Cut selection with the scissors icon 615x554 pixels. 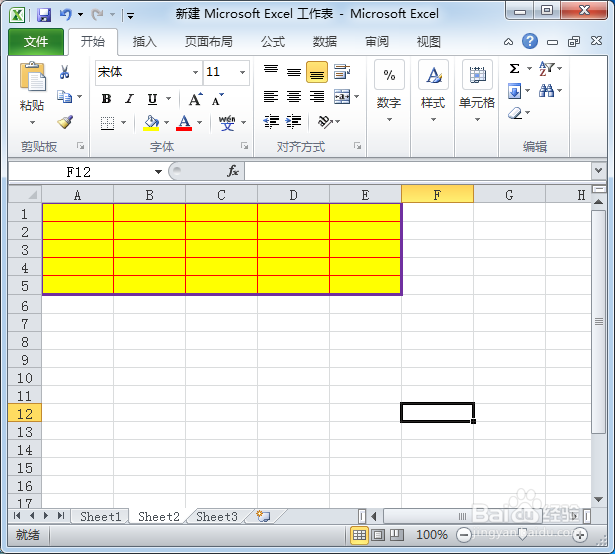pyautogui.click(x=65, y=72)
